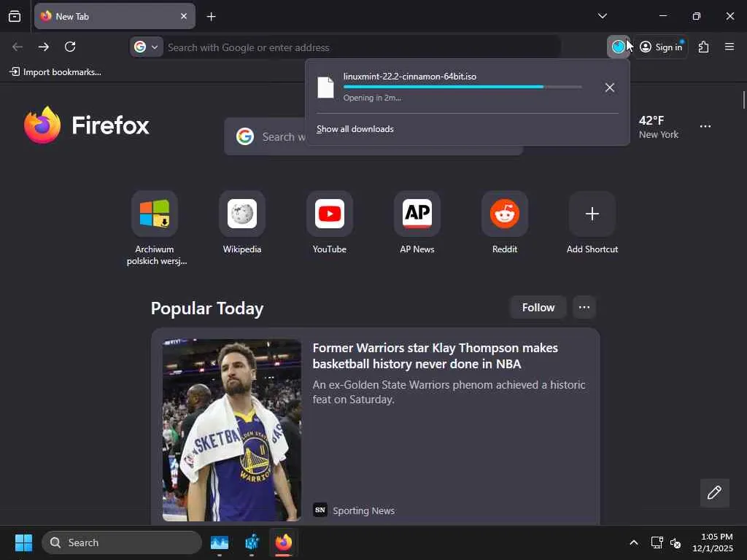Open the Windows Start menu
The height and width of the screenshot is (560, 747).
tap(23, 542)
